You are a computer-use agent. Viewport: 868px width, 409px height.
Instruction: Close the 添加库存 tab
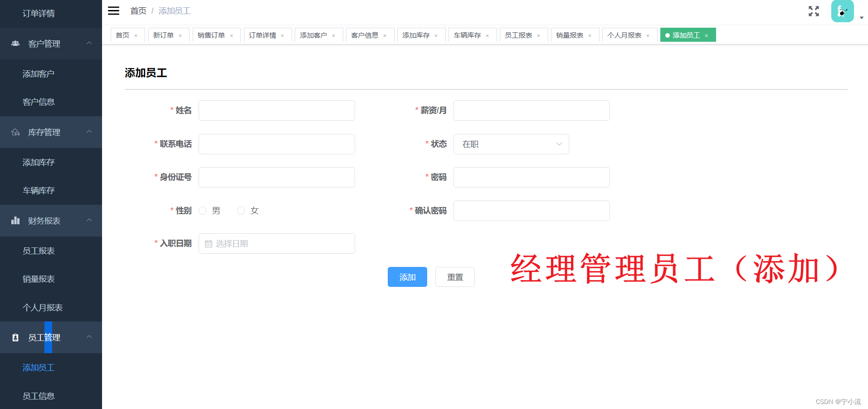pyautogui.click(x=436, y=35)
